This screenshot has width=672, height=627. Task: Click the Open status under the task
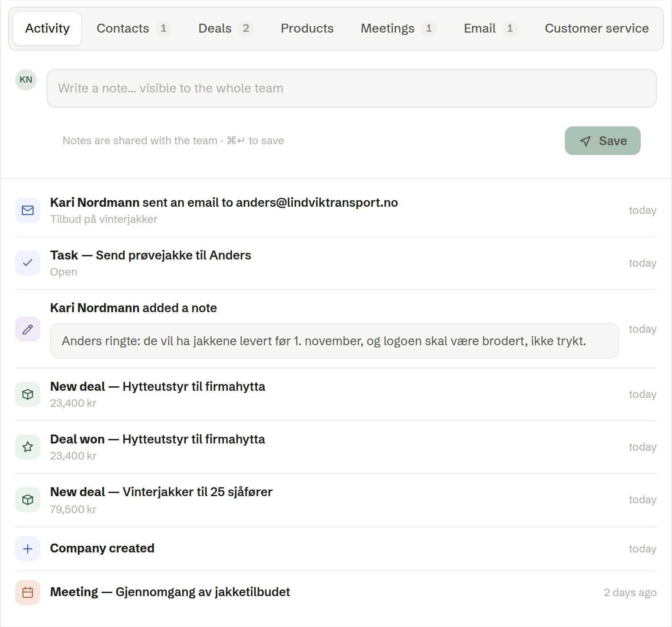[63, 272]
